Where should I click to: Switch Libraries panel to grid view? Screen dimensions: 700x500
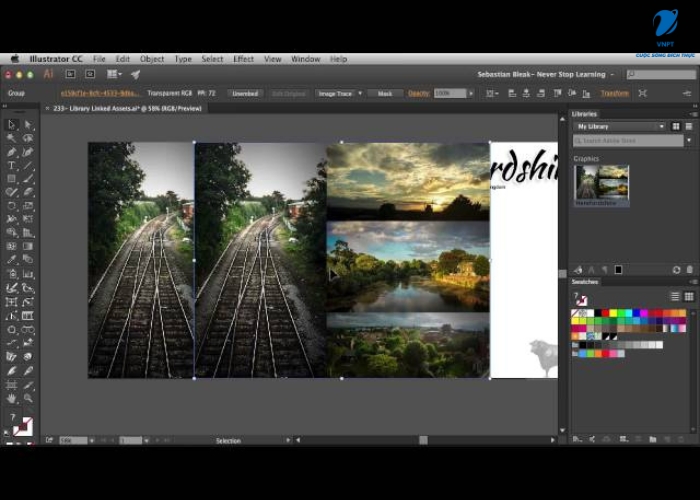coord(676,127)
